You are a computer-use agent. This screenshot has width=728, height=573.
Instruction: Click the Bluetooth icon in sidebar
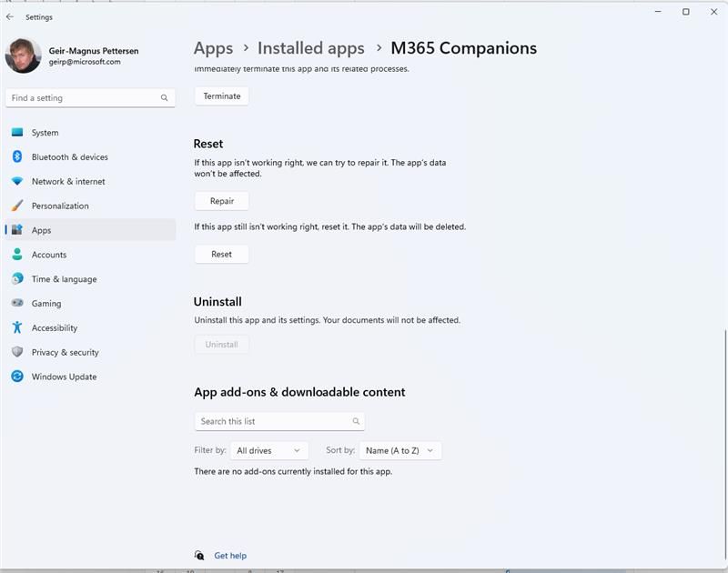point(17,156)
